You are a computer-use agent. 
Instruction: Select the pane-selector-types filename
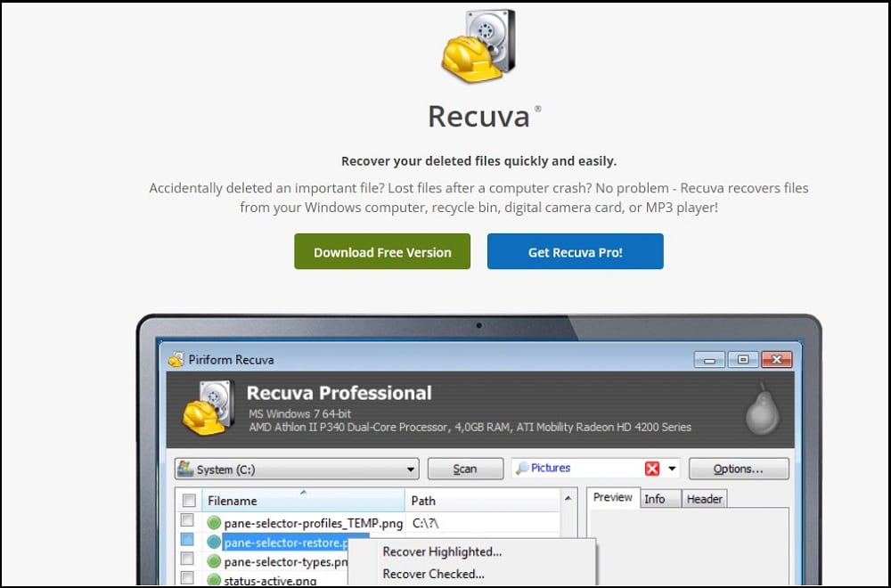pyautogui.click(x=286, y=562)
